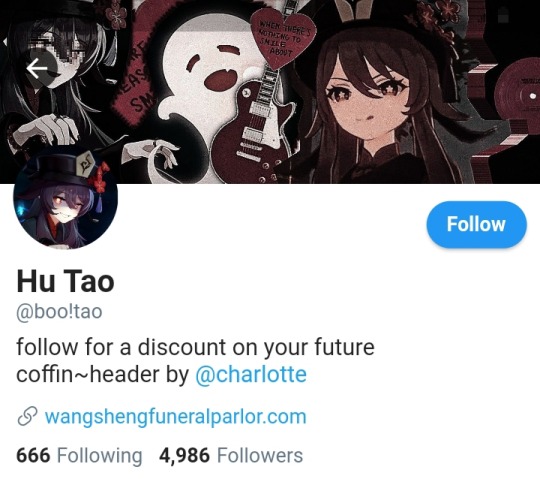The image size is (540, 479).
Task: Click the vinyl record in header banner
Action: pyautogui.click(x=517, y=94)
